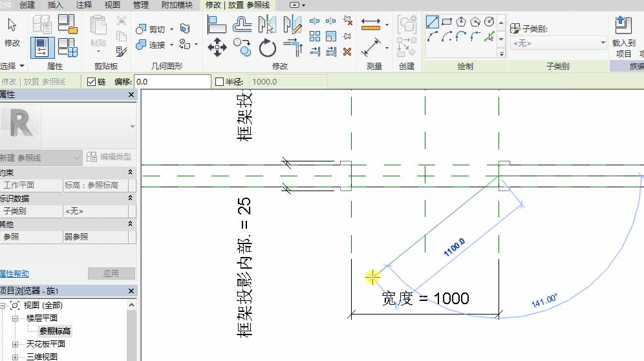Click the Delete red X icon

[x=347, y=52]
